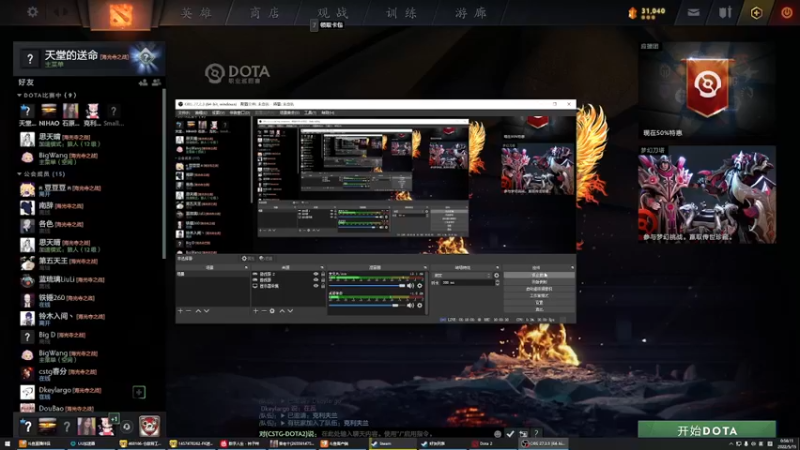
Task: Click the refresh icon in the party bar
Action: (127, 427)
